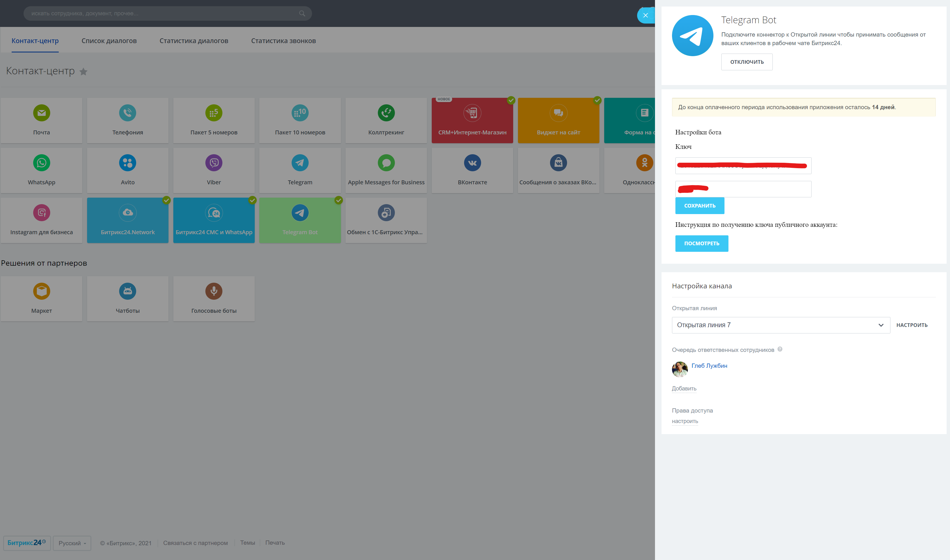The width and height of the screenshot is (950, 560).
Task: Open Виджет на сайт tile
Action: point(558,121)
